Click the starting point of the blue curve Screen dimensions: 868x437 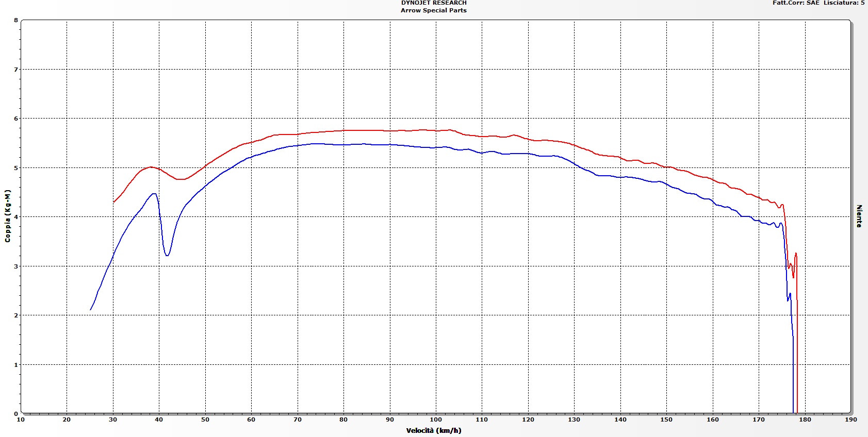91,310
